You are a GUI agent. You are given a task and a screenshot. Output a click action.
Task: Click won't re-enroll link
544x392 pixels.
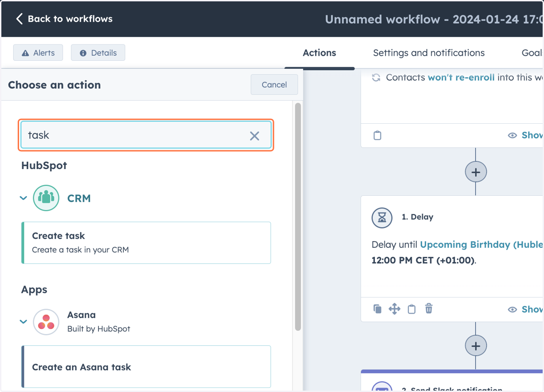click(x=461, y=77)
